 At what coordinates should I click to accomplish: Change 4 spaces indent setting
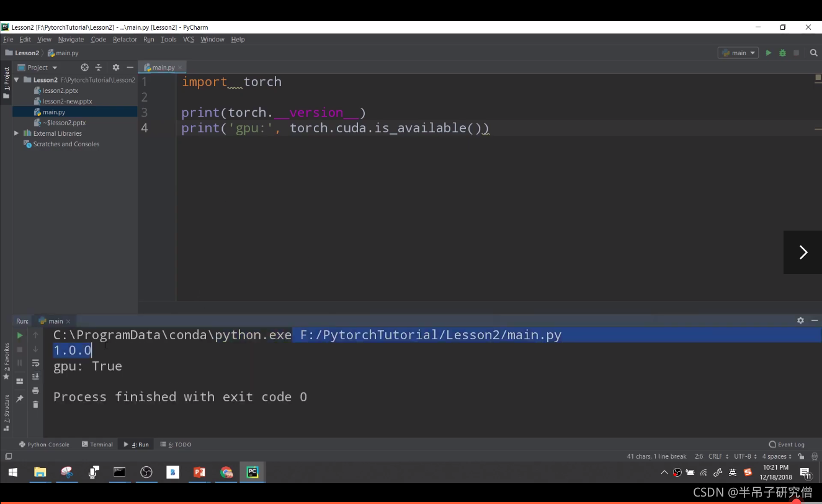point(777,456)
